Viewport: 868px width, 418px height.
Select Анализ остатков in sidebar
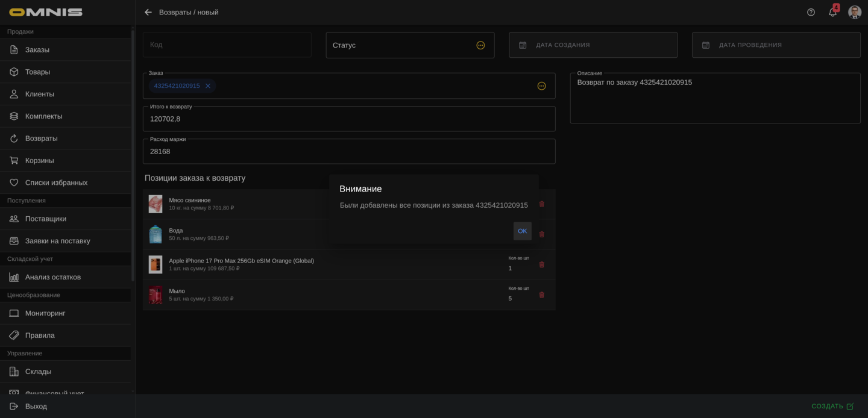pyautogui.click(x=53, y=277)
